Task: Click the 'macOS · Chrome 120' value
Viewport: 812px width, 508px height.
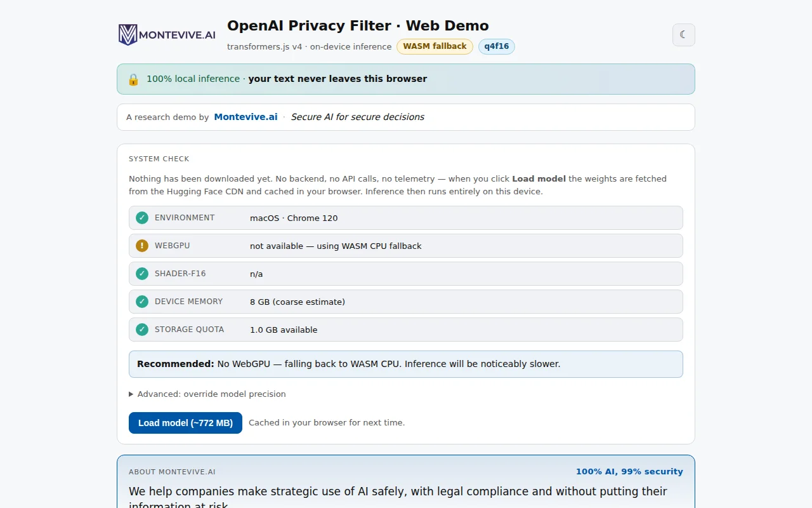Action: click(x=294, y=218)
